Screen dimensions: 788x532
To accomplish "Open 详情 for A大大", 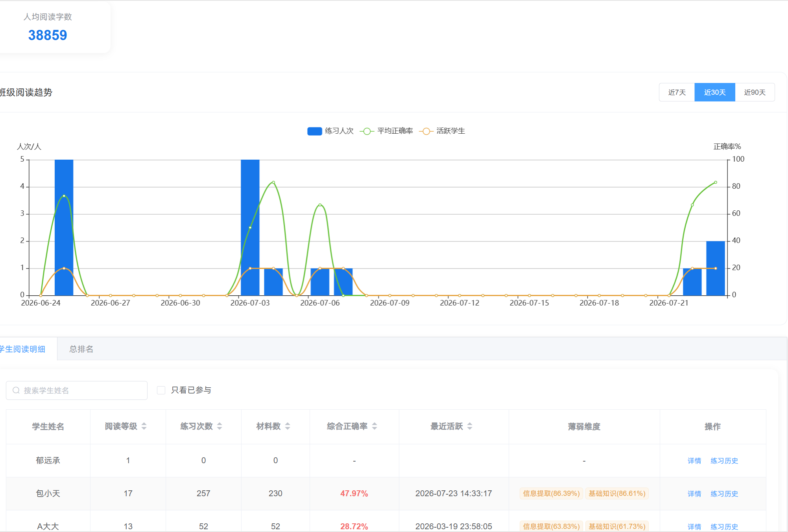I will (x=694, y=527).
